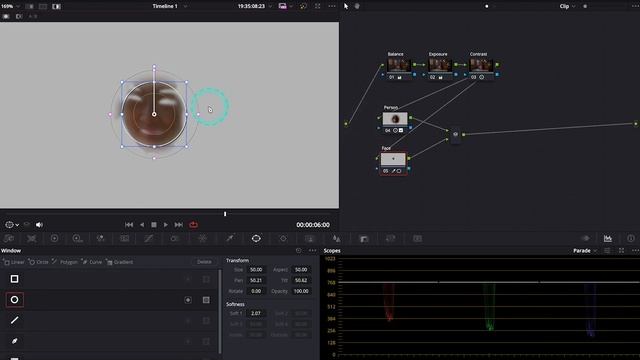Select the curve window shape
Screen dimensions: 640x360
pos(14,341)
